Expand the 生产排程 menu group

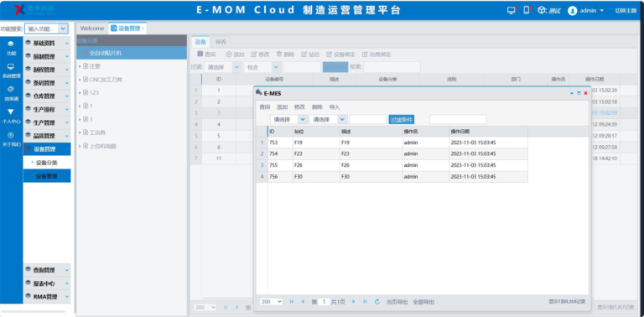(x=47, y=110)
